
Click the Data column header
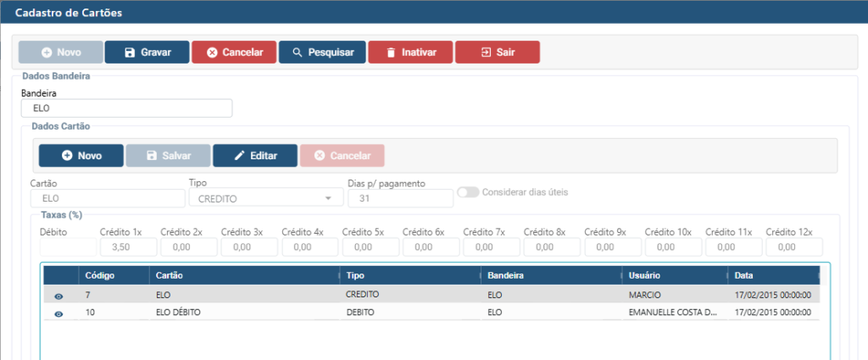coord(743,276)
